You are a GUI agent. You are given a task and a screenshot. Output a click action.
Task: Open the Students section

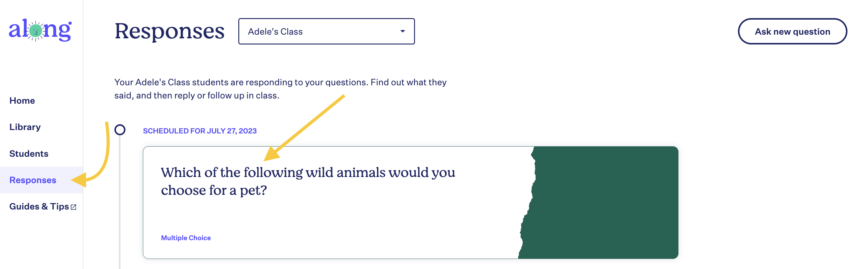(29, 154)
